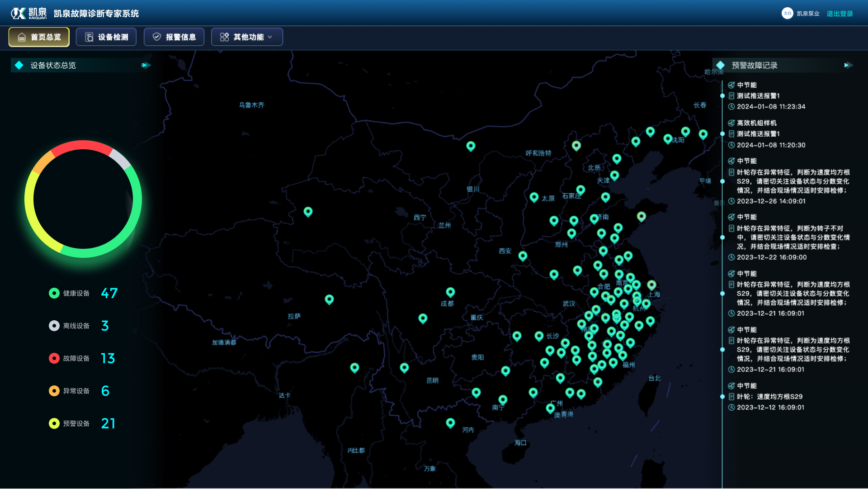Screen dimensions: 868x489
Task: Click the red 故障设备 status indicator
Action: tap(54, 358)
